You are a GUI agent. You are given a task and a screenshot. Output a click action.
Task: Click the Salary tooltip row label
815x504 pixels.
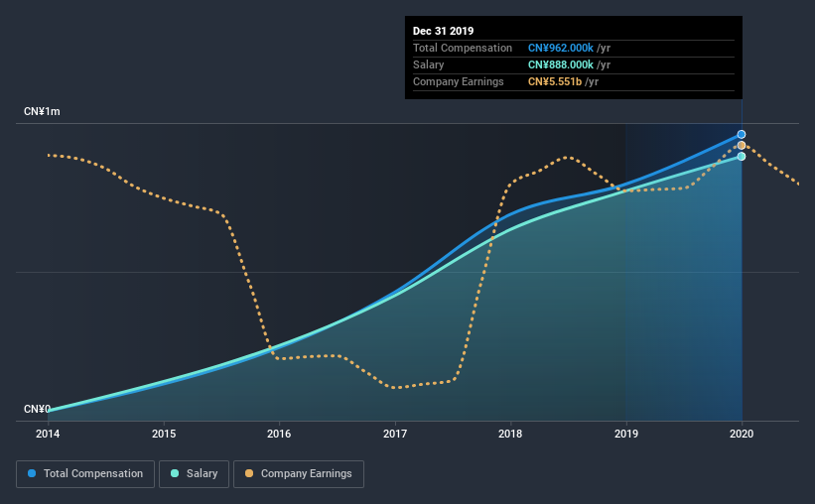(x=428, y=64)
